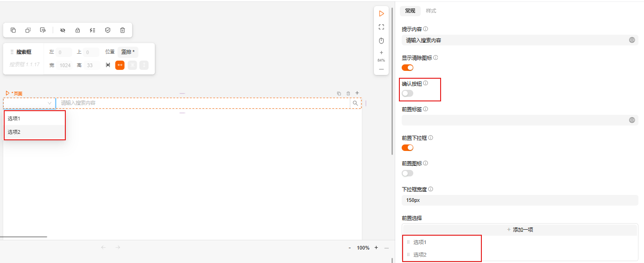Image resolution: width=644 pixels, height=263 pixels.
Task: Click the prefix dropdown arrow in search box
Action: (50, 103)
